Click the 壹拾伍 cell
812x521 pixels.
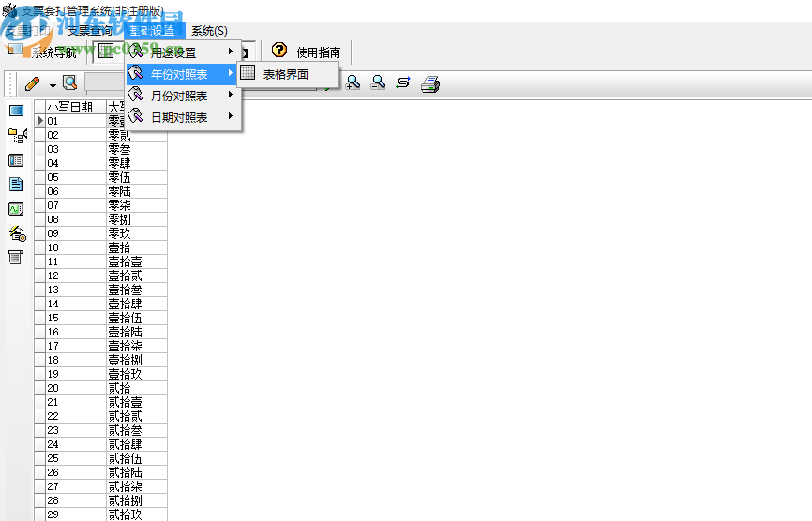[x=137, y=319]
